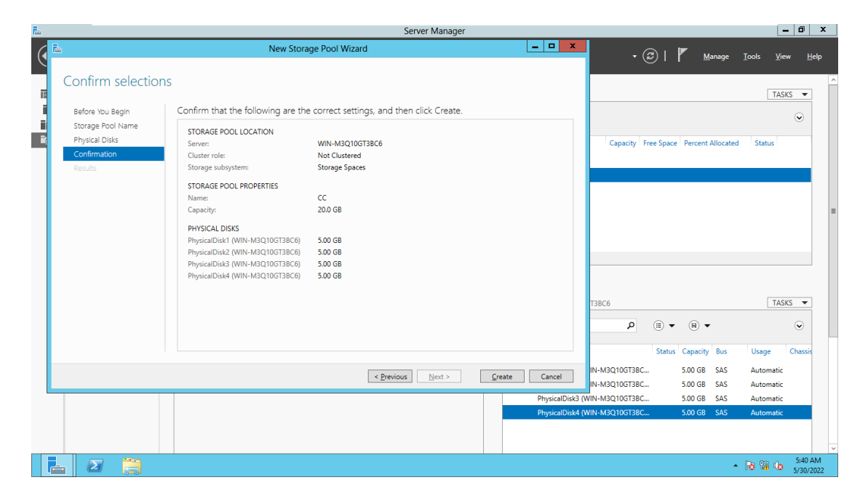Click the Server Manager taskbar icon
Screen dimensions: 868x496
point(57,466)
